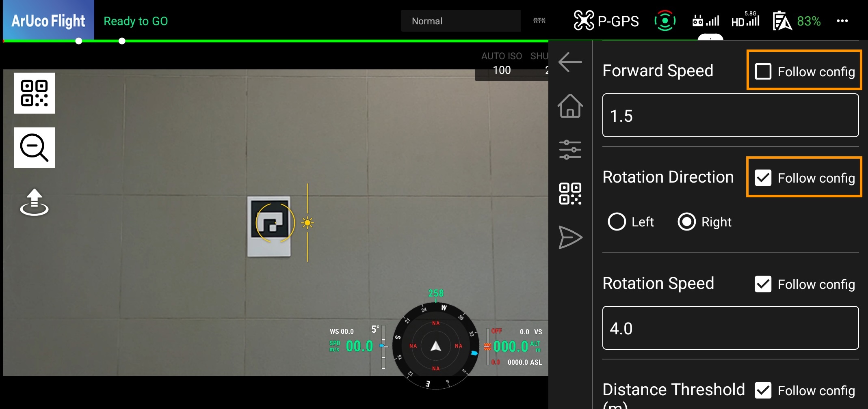The width and height of the screenshot is (868, 409).
Task: Collapse the settings panel with the back arrow
Action: coord(570,62)
